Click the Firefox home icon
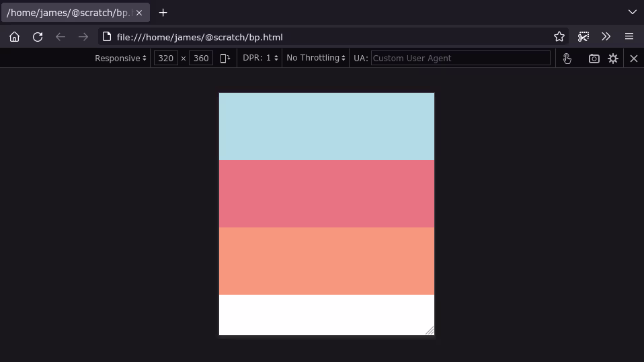Image resolution: width=644 pixels, height=362 pixels. pos(14,37)
